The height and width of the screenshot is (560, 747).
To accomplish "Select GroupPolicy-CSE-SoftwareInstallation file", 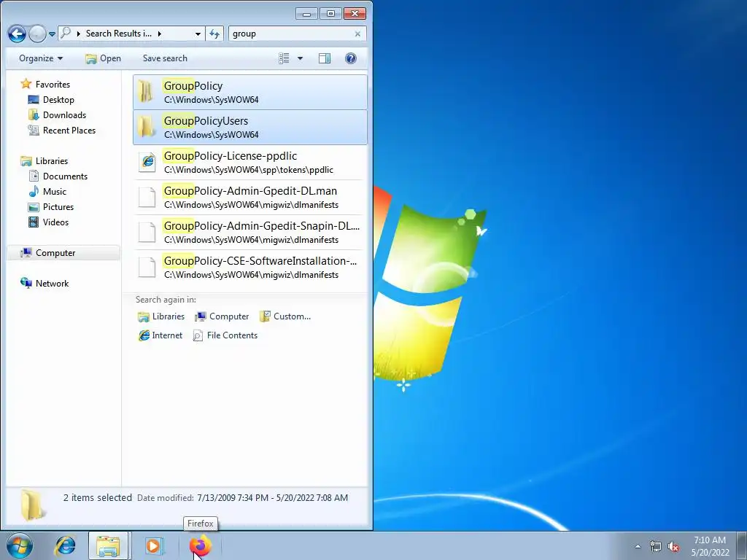I will pyautogui.click(x=250, y=267).
